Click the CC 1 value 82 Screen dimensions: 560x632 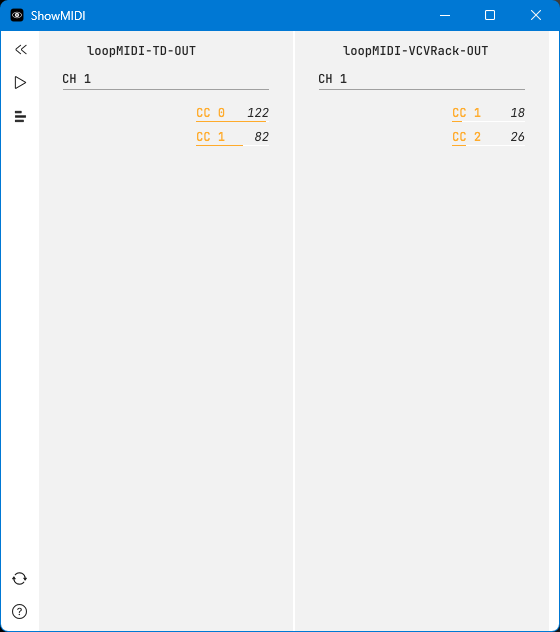tap(262, 137)
